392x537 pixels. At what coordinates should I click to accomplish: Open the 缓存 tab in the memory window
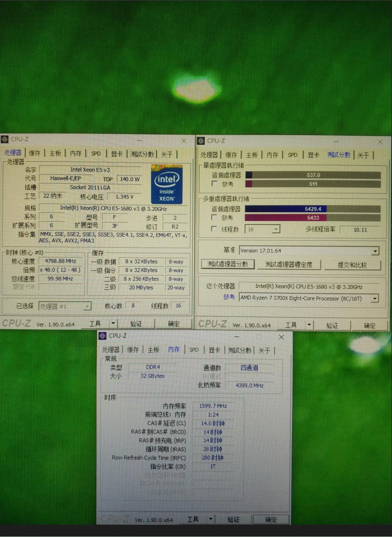(133, 350)
